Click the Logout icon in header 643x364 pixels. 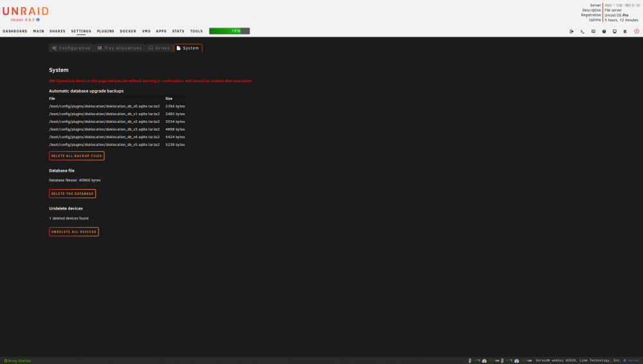tap(571, 31)
